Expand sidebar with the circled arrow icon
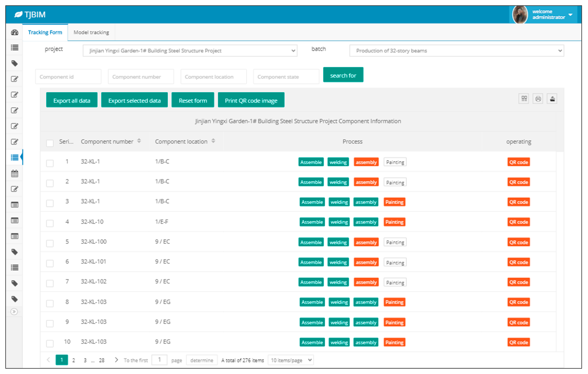Image resolution: width=588 pixels, height=374 pixels. 14,312
